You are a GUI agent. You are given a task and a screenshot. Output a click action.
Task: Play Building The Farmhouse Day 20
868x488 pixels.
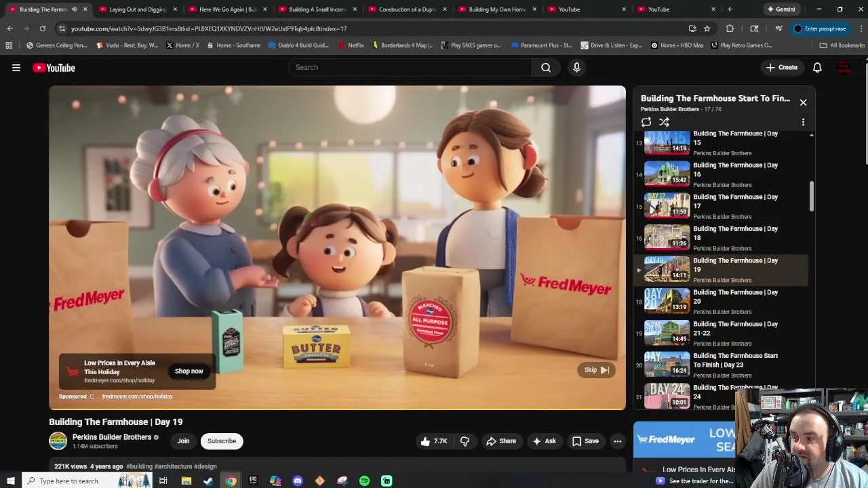[722, 301]
